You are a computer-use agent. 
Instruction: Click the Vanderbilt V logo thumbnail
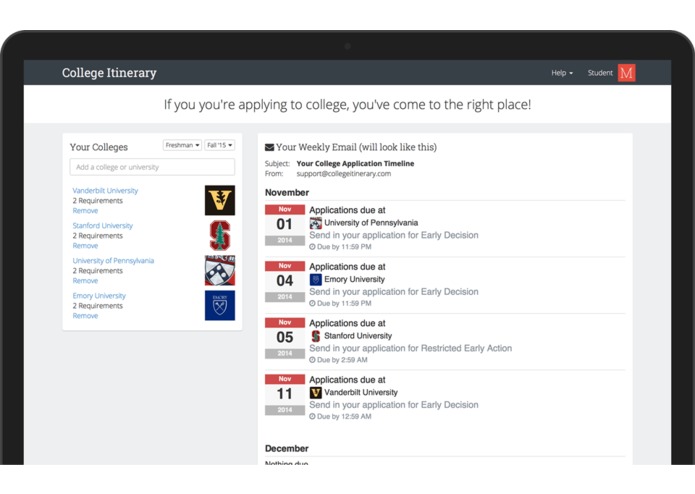point(220,200)
